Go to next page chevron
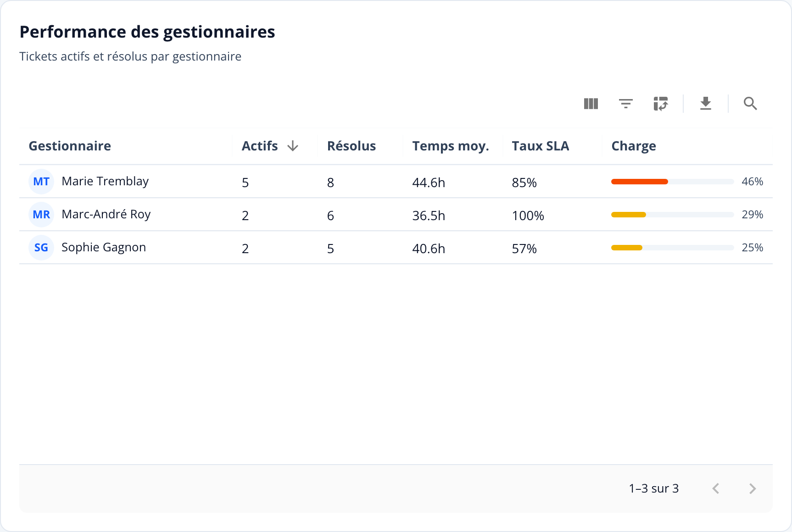The image size is (792, 532). tap(753, 488)
